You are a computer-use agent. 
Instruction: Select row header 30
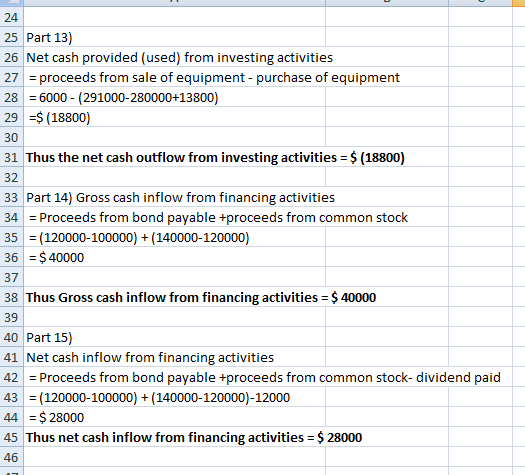pyautogui.click(x=11, y=137)
